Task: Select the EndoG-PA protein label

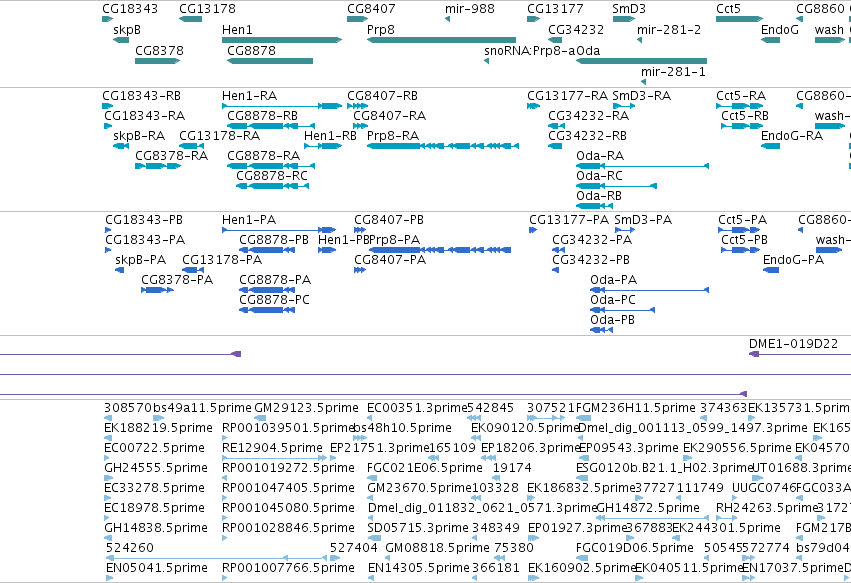Action: tap(793, 260)
